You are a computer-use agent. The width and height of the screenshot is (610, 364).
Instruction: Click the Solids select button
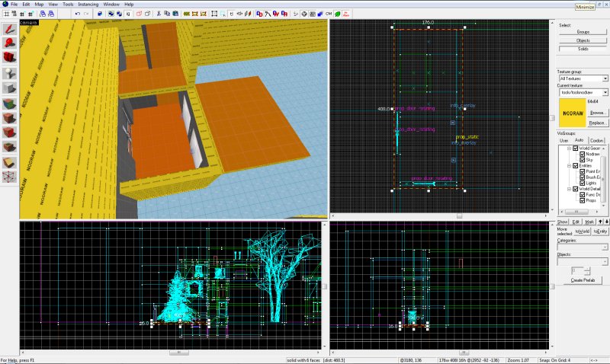(583, 49)
